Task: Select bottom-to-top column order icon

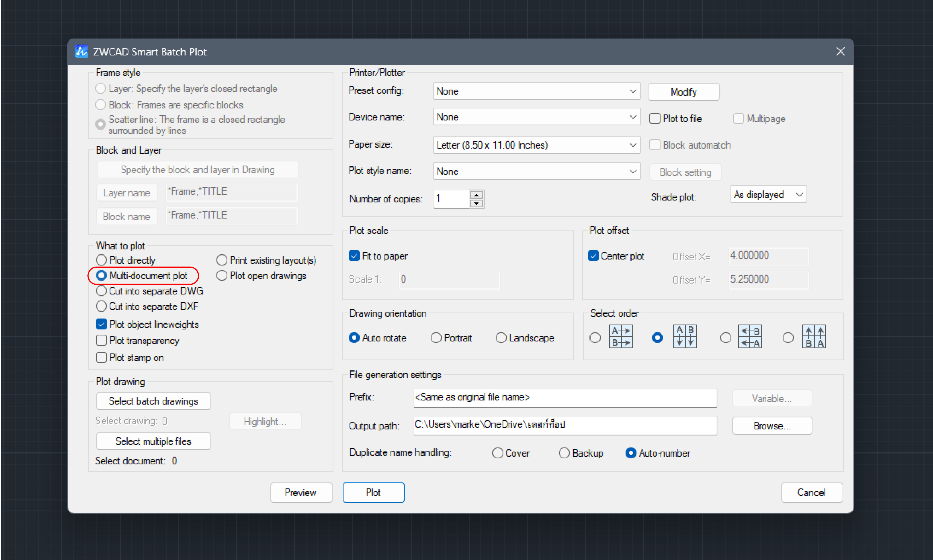Action: tap(814, 337)
